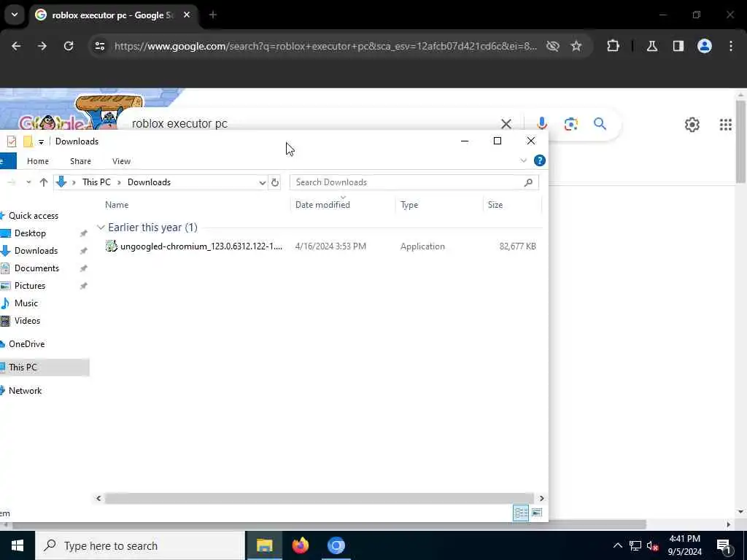This screenshot has height=560, width=747.
Task: Click Chrome's back navigation arrow
Action: [16, 46]
